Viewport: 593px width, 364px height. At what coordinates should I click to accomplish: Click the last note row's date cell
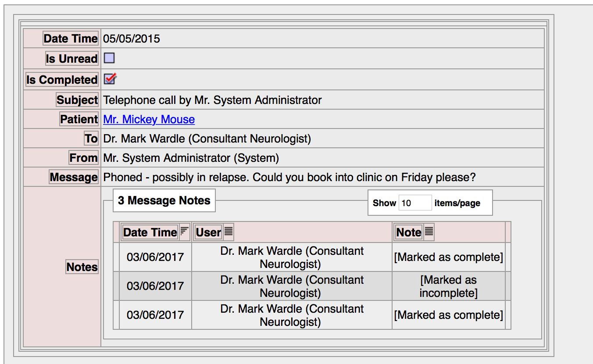tap(155, 315)
